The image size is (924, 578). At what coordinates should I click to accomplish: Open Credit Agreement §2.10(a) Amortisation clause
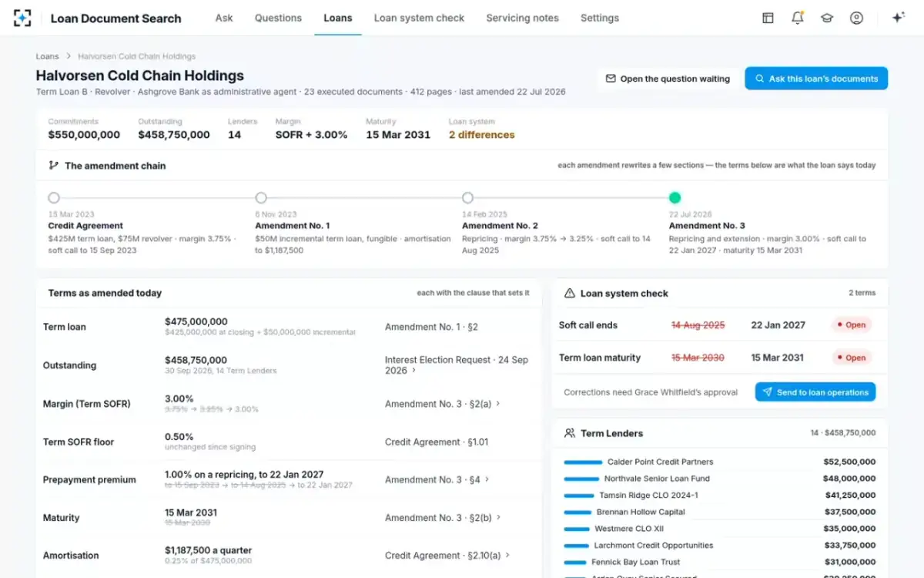click(x=447, y=556)
